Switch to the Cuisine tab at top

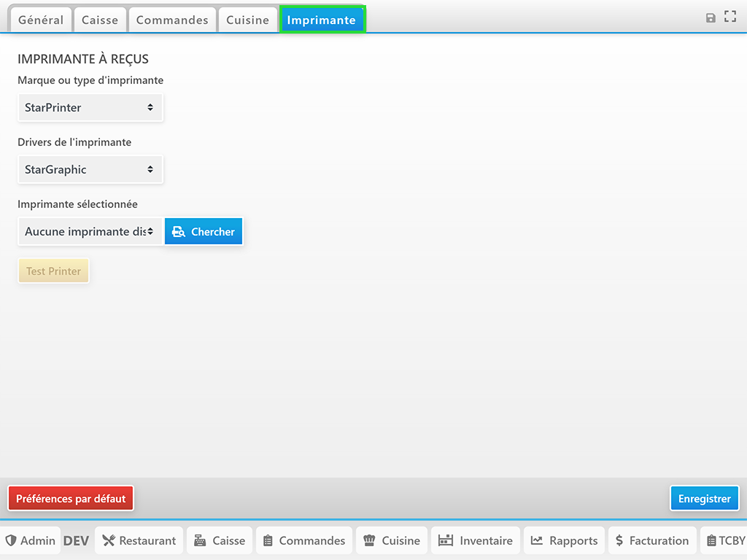[247, 20]
